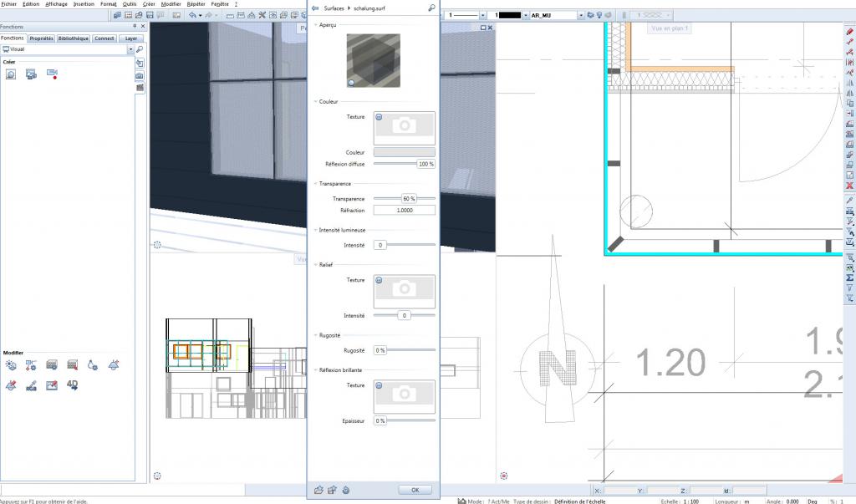Image resolution: width=856 pixels, height=504 pixels.
Task: Open the Outils menu
Action: coord(130,4)
